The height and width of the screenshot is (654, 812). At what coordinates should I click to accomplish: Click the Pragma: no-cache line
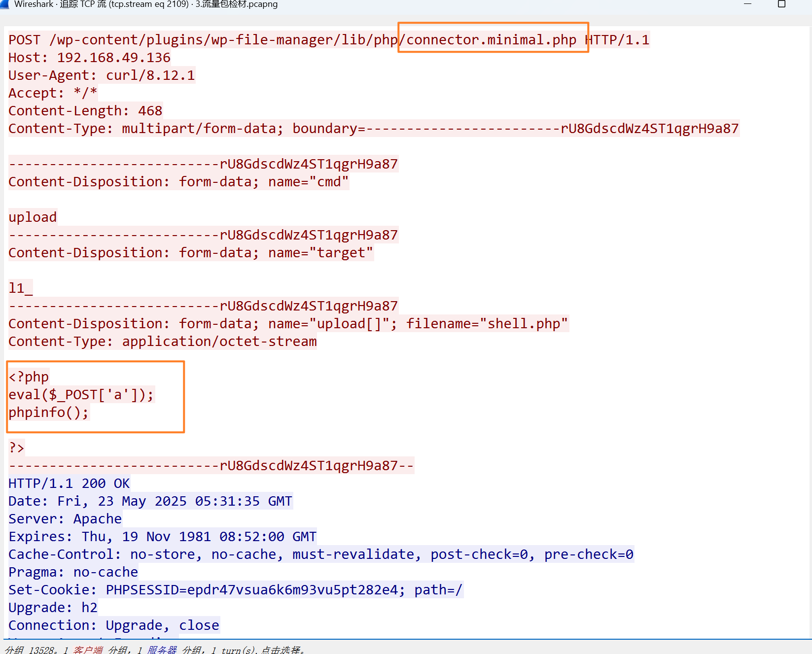tap(73, 572)
